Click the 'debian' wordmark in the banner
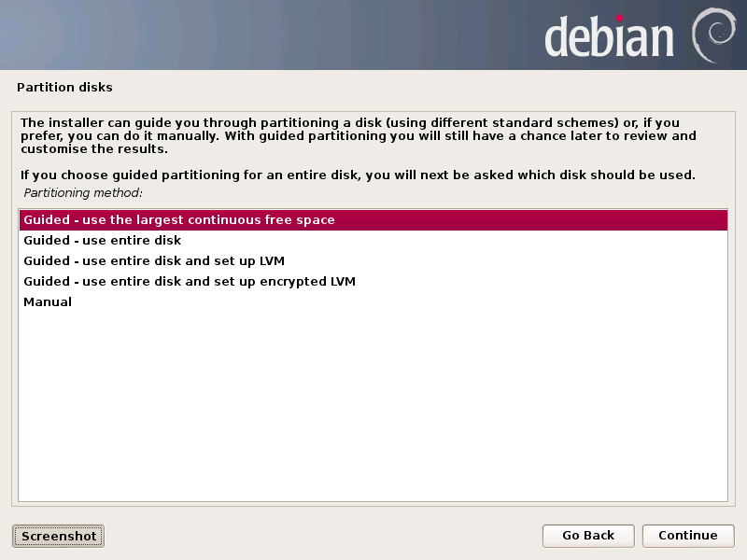Viewport: 747px width, 560px height. (x=609, y=36)
